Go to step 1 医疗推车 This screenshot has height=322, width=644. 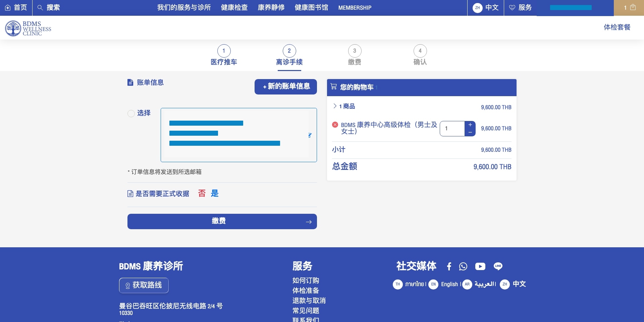coord(224,56)
